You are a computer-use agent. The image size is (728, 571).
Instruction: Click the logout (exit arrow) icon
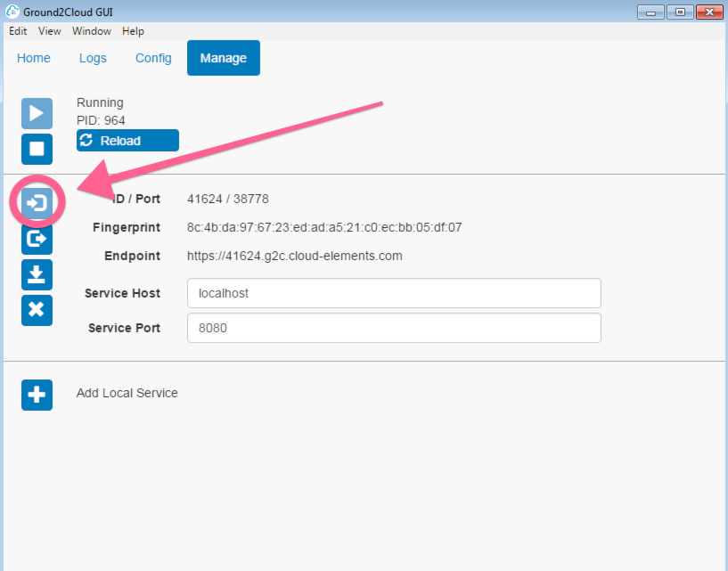pos(37,239)
